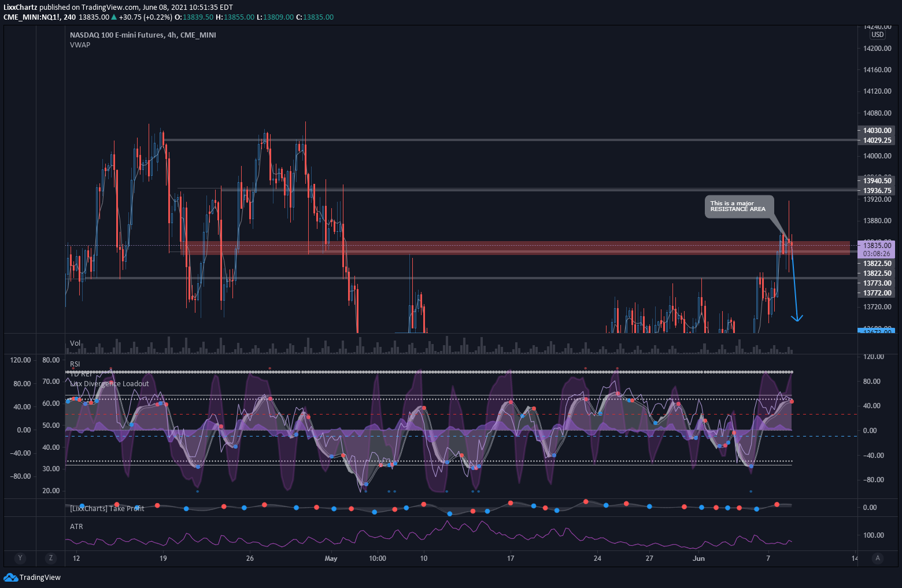This screenshot has width=902, height=588.
Task: Click the Vol indicator label
Action: [75, 343]
